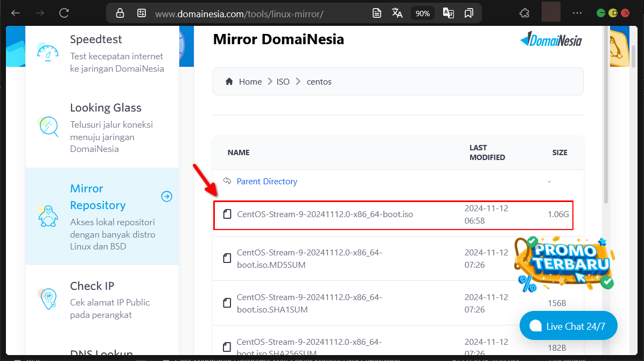Click the Mirror DomaiNesia heading

pyautogui.click(x=278, y=39)
